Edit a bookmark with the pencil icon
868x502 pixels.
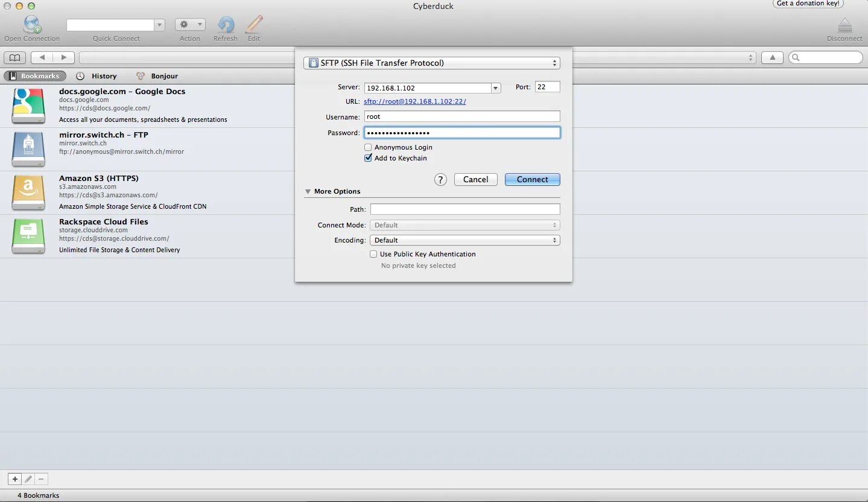(x=28, y=478)
